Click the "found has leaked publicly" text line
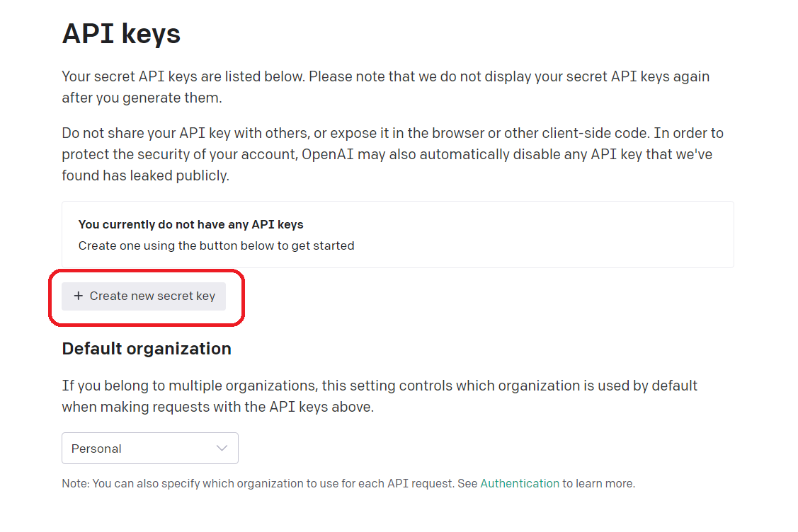798x532 pixels. (145, 176)
